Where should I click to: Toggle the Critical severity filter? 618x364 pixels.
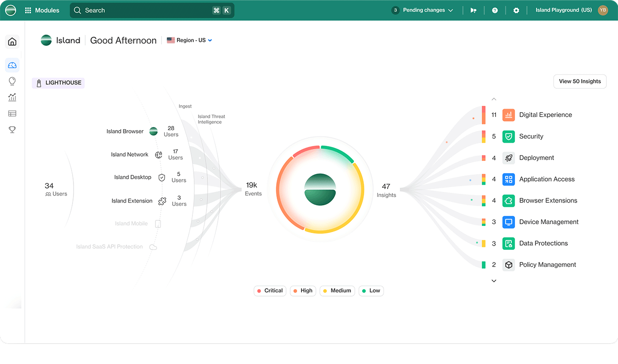(x=270, y=291)
